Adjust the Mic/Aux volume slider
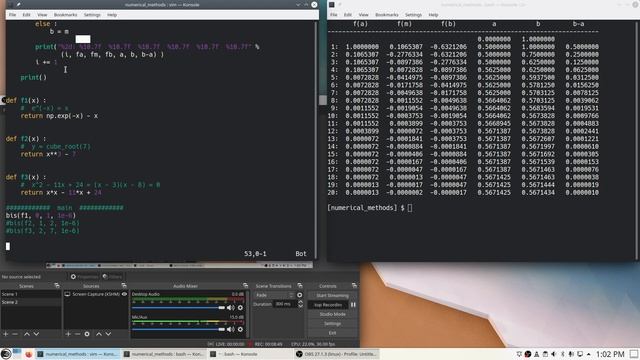This screenshot has width=640, height=360. click(x=178, y=329)
